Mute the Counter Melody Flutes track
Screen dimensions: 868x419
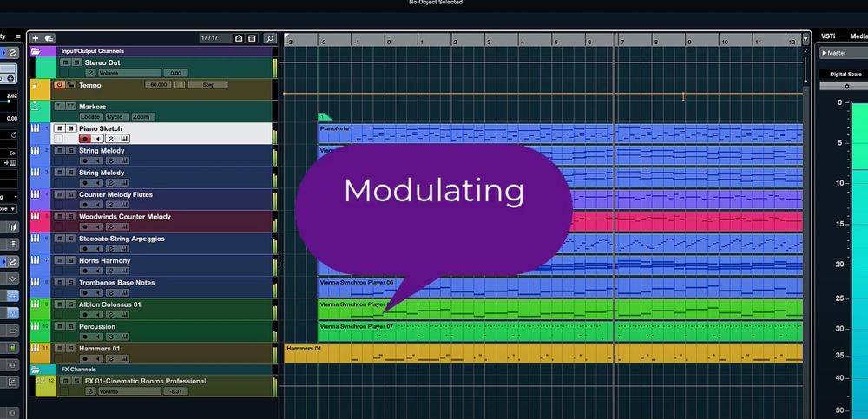click(x=60, y=194)
